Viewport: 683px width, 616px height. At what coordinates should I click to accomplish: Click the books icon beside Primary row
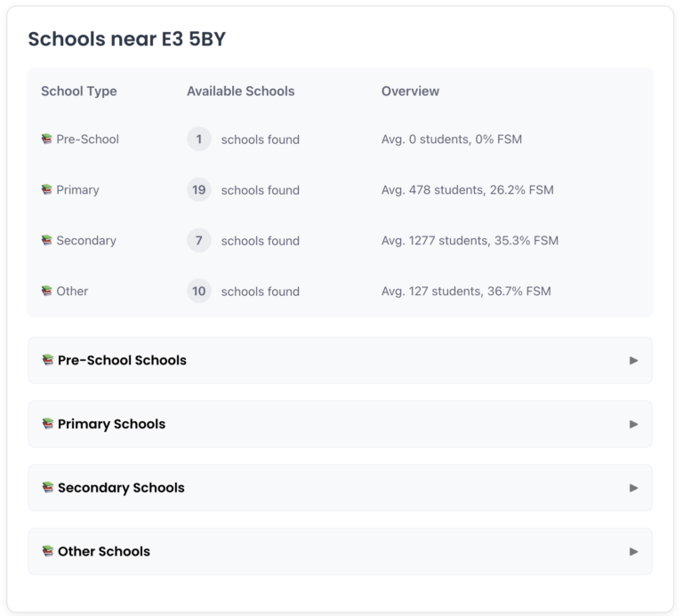[47, 190]
